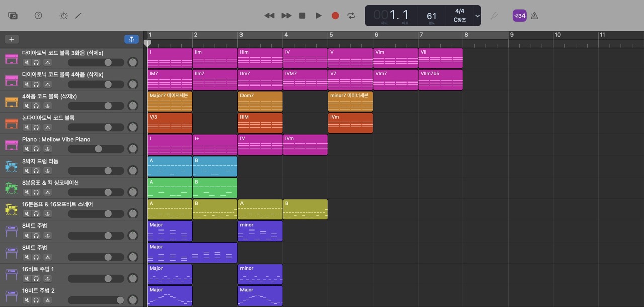Select the IVM7 region
This screenshot has width=644, height=307.
[x=305, y=80]
